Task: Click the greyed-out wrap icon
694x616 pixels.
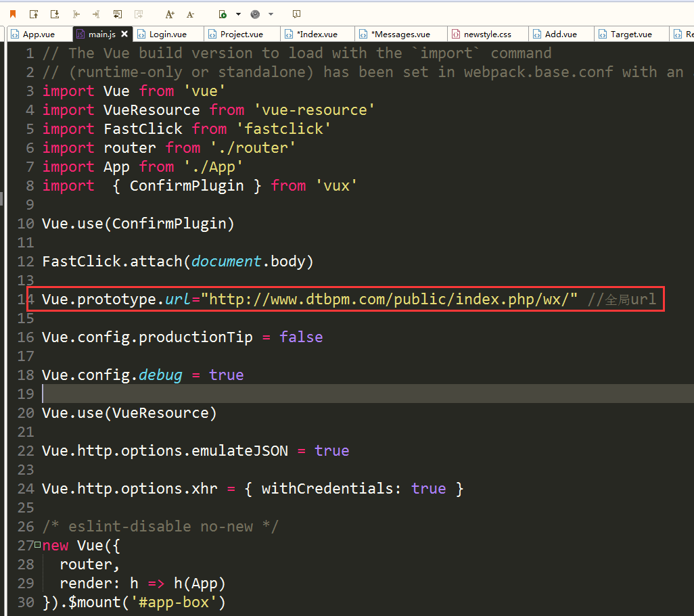Action: (139, 14)
